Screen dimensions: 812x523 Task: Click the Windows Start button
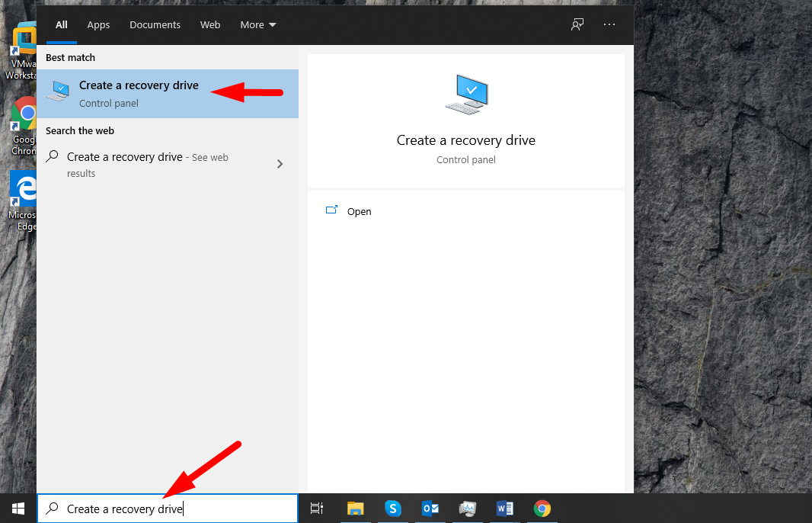[x=18, y=508]
